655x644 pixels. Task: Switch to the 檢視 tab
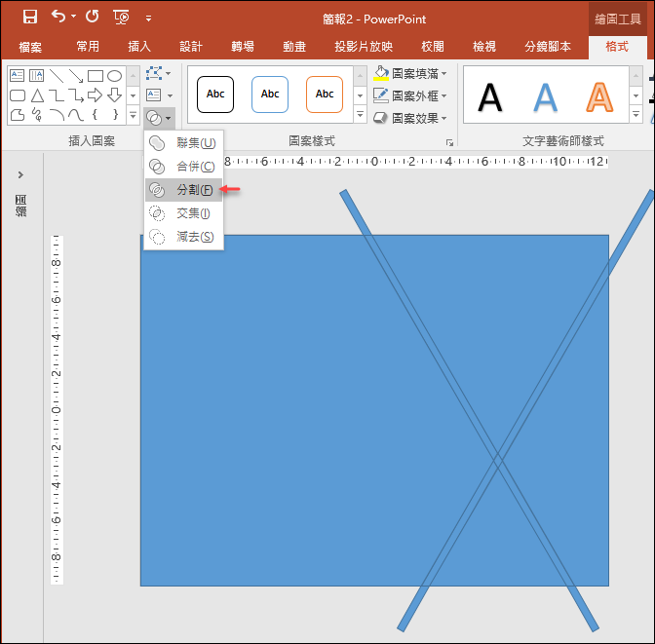484,47
